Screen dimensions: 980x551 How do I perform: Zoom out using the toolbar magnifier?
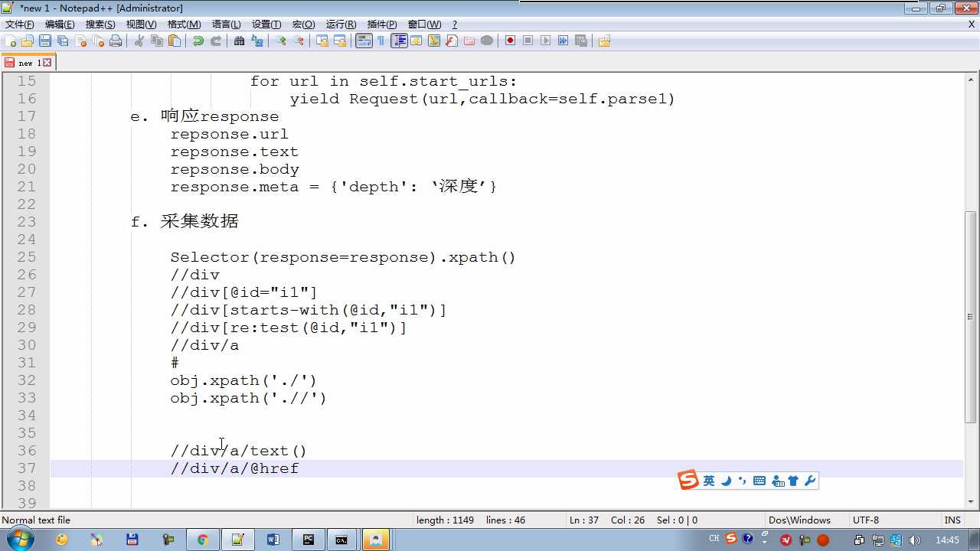(x=299, y=41)
